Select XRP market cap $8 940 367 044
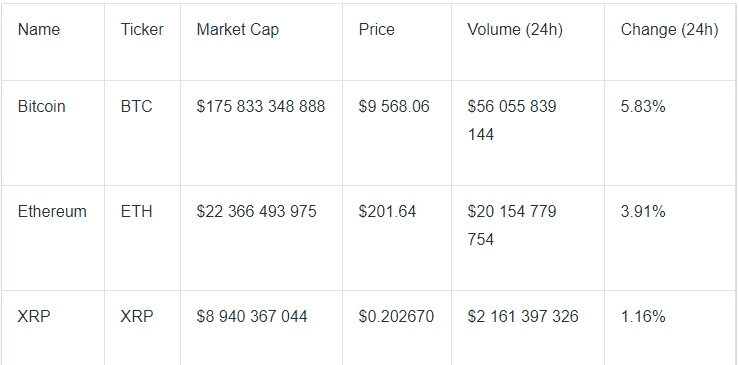This screenshot has width=739, height=365. tap(252, 316)
